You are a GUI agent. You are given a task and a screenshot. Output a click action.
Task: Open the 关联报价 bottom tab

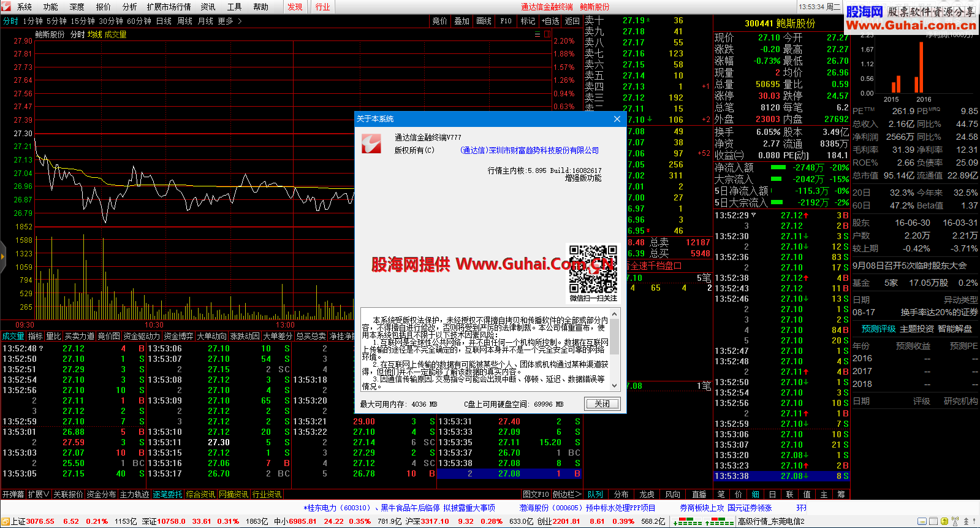tap(68, 494)
